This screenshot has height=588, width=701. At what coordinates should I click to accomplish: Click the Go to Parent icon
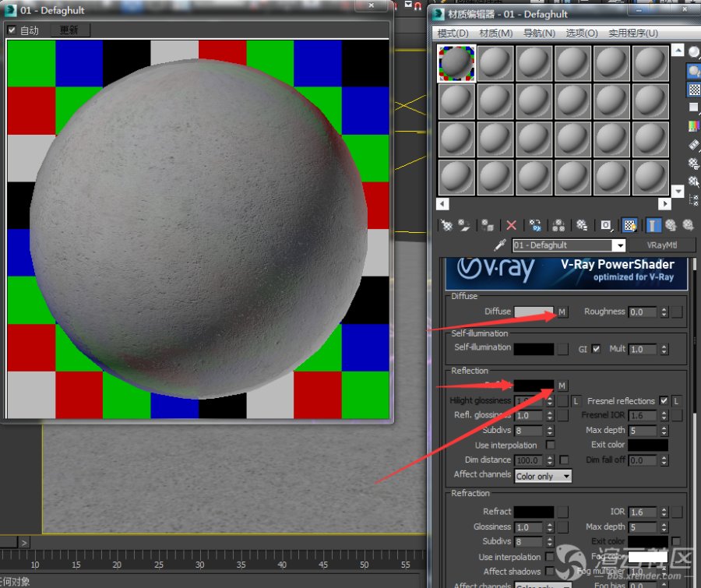click(x=671, y=225)
